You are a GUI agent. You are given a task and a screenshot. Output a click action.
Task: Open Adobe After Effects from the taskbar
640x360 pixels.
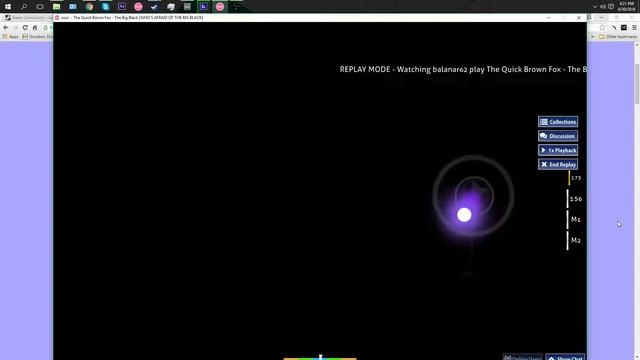click(x=122, y=7)
